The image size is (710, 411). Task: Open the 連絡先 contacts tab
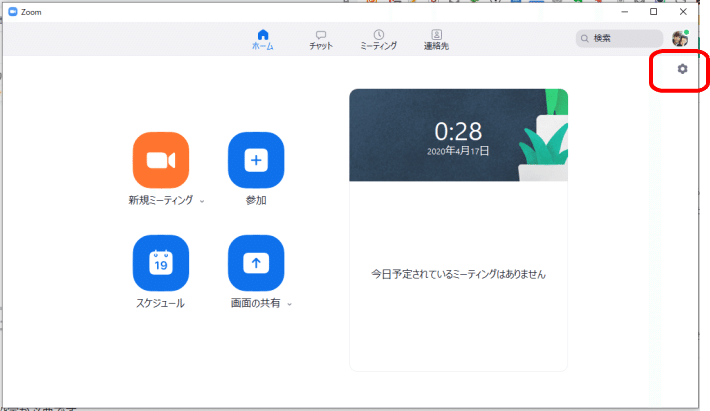[437, 40]
